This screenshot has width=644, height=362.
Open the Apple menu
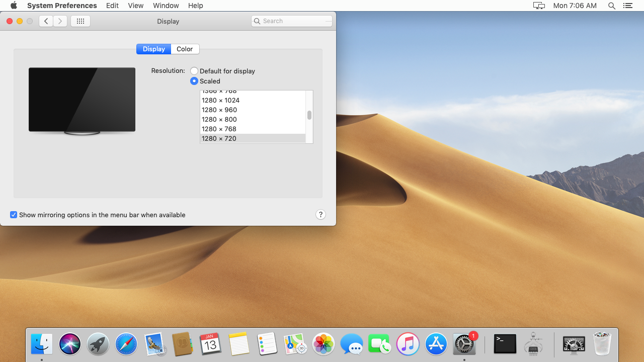(x=14, y=6)
